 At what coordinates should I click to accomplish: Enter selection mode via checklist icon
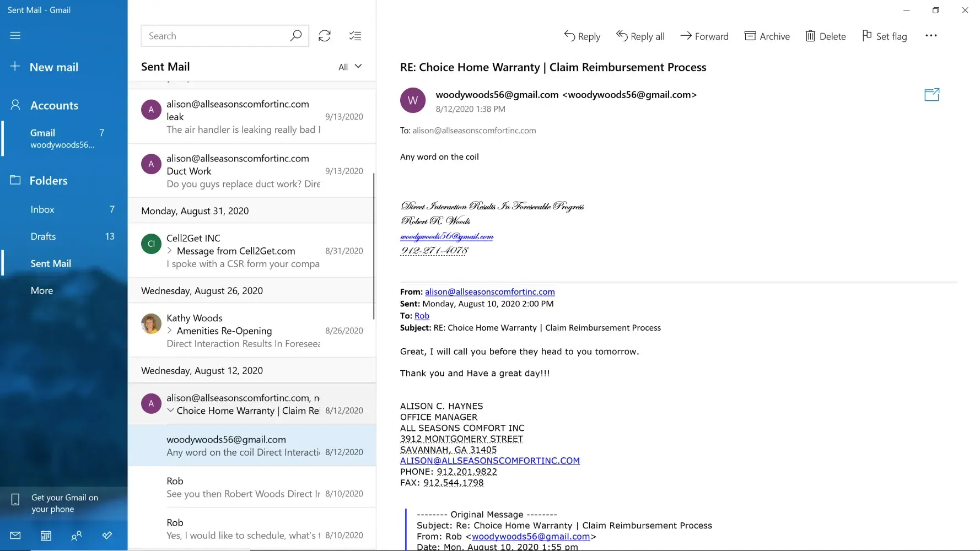click(x=355, y=36)
